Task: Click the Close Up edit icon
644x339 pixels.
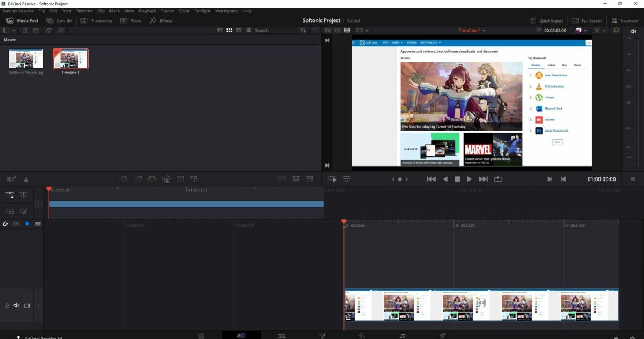Action: point(166,179)
